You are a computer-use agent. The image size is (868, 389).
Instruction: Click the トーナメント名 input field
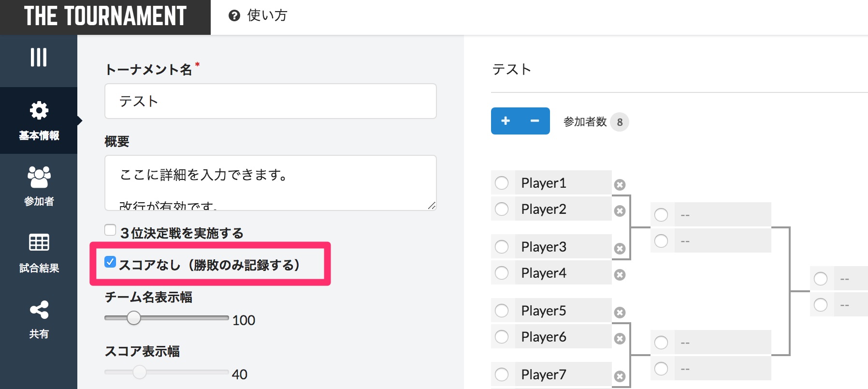tap(271, 101)
